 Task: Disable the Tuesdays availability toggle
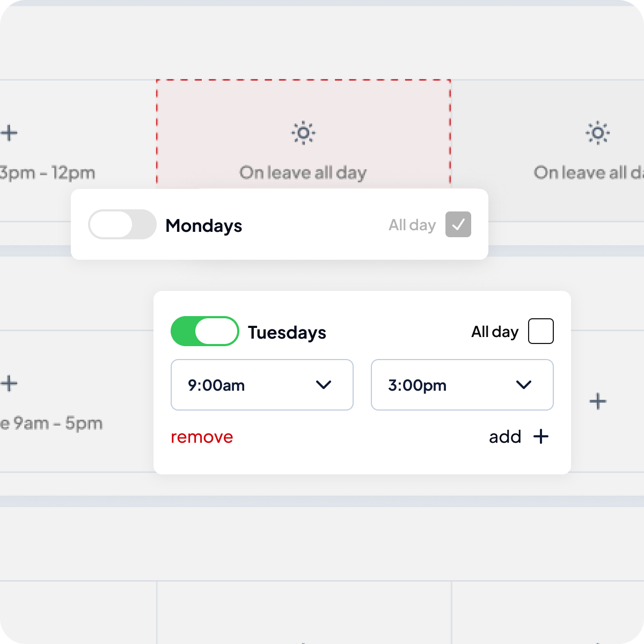(x=204, y=331)
